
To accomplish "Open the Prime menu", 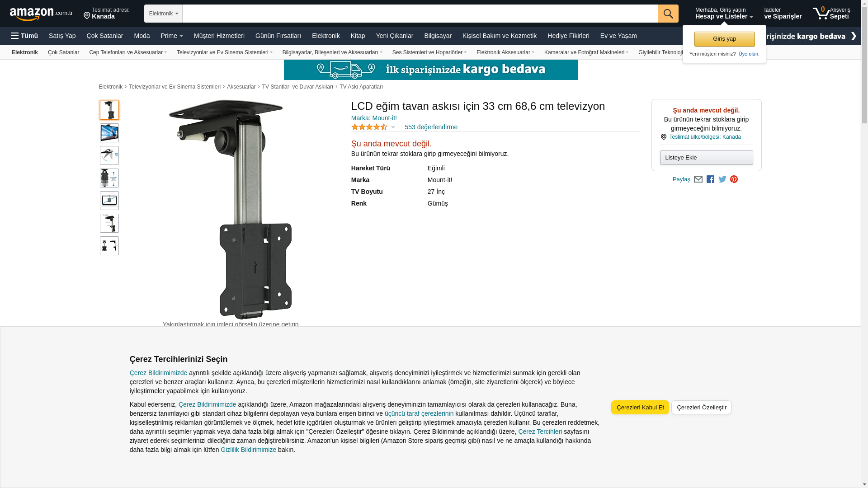I will click(171, 36).
